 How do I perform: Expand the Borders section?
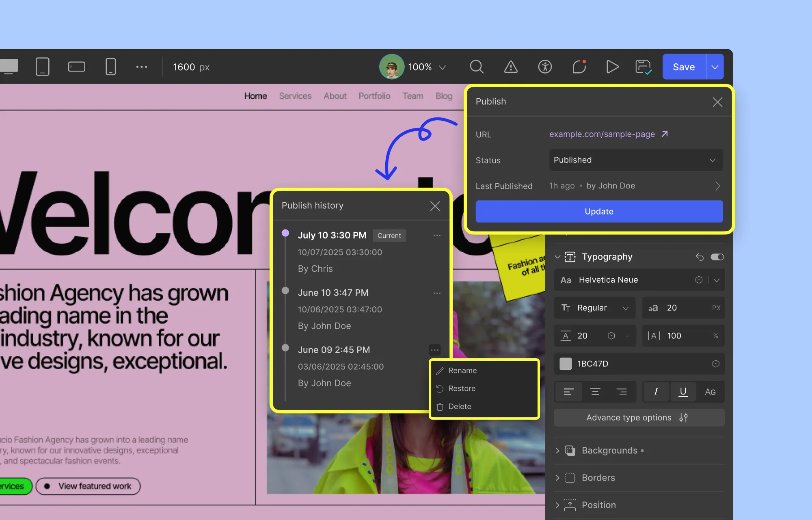pyautogui.click(x=557, y=478)
